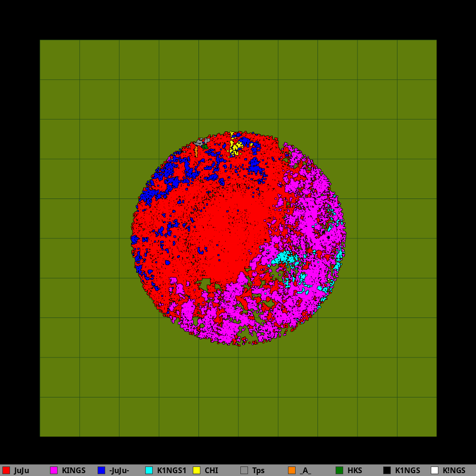Click the white K!NGS legend swatch
Image resolution: width=476 pixels, height=476 pixels.
(435, 470)
